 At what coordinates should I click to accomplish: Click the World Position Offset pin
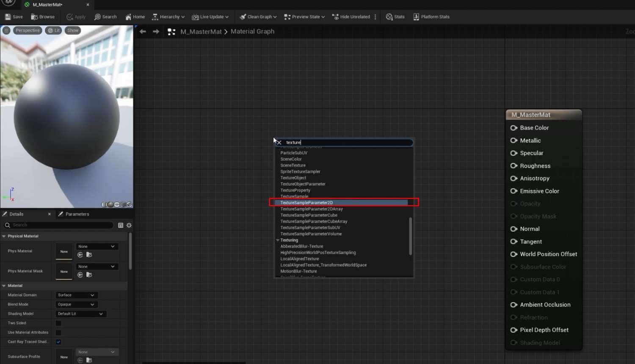[x=514, y=254]
